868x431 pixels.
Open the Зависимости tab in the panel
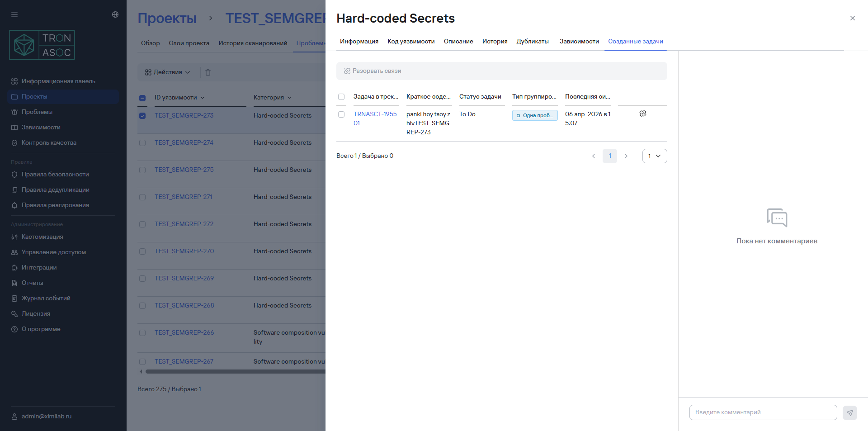tap(579, 42)
